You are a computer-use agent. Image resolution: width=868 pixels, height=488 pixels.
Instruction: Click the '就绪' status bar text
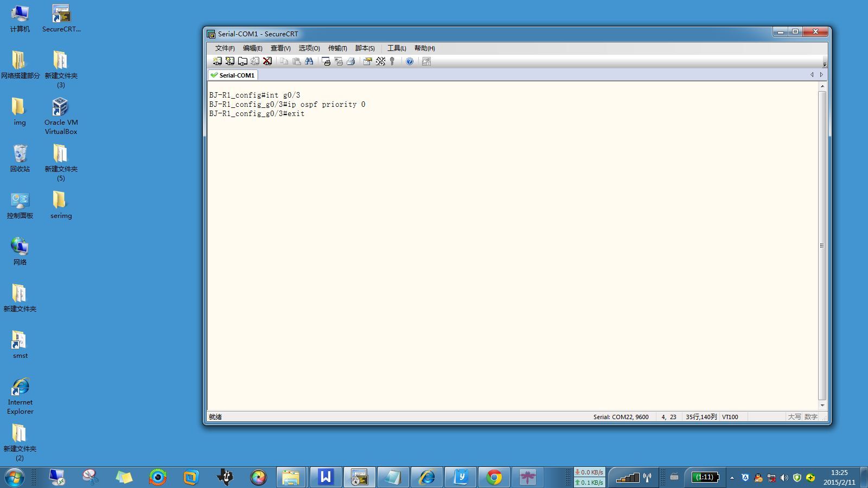215,417
